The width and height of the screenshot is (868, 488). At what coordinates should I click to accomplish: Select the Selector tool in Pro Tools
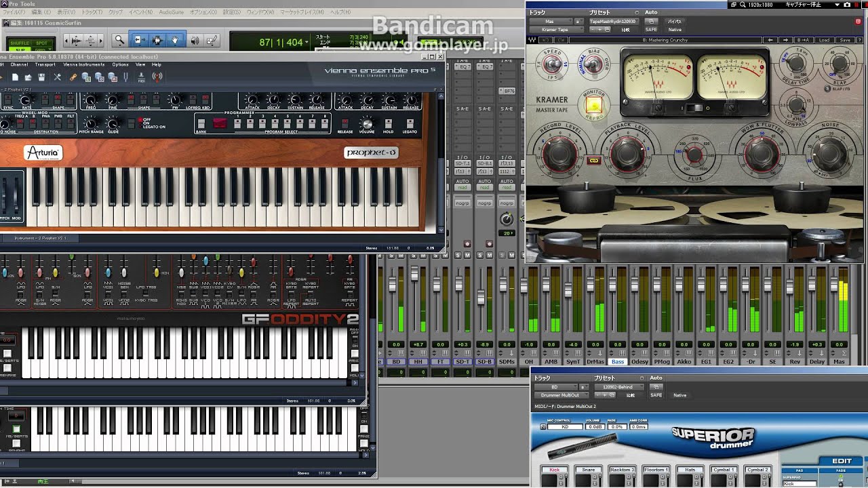[x=157, y=41]
